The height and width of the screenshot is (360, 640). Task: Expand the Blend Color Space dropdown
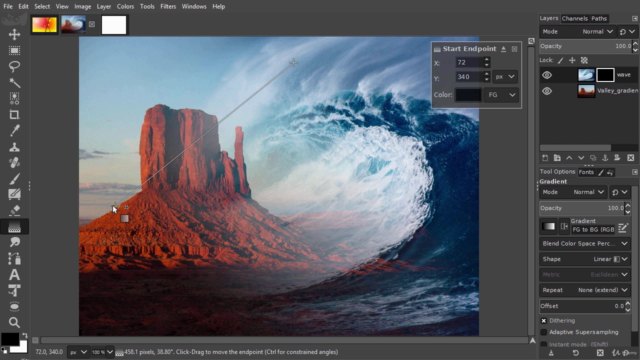click(584, 244)
